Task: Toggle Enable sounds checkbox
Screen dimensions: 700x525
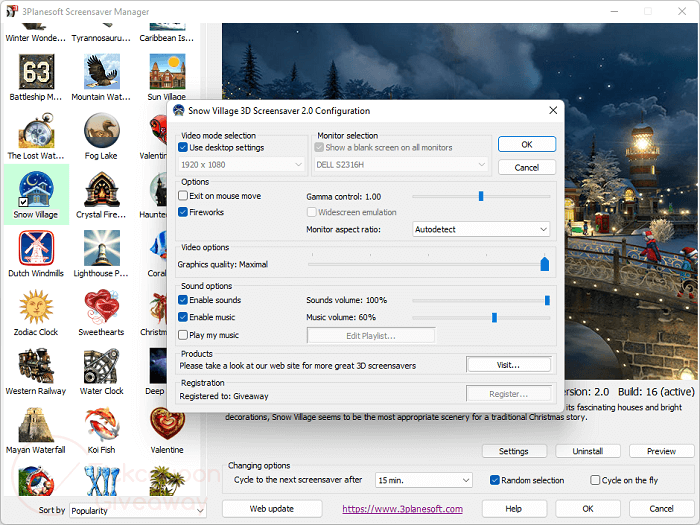Action: 183,300
